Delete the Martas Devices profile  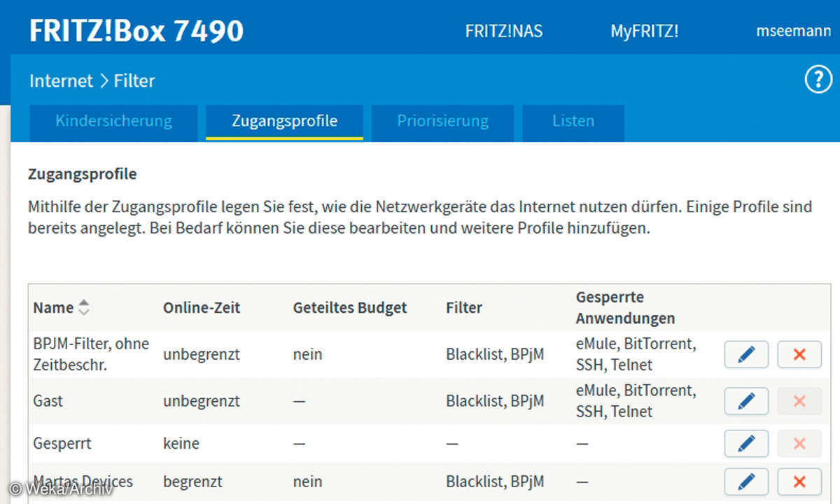[x=799, y=482]
